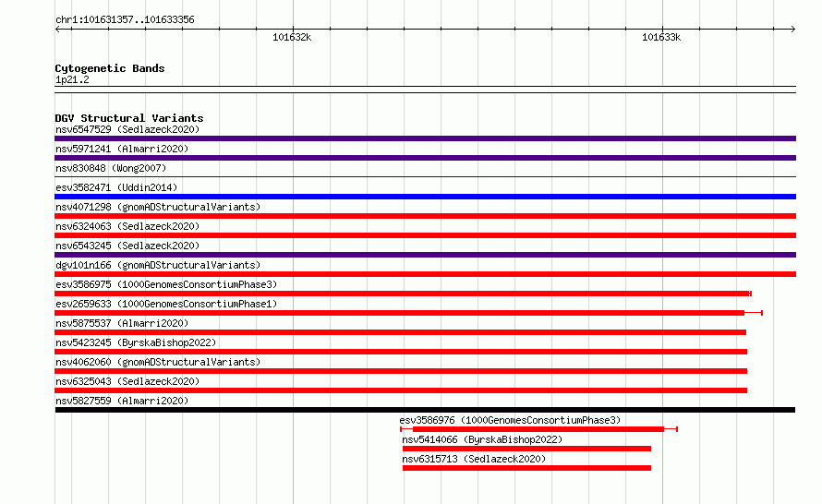Click the red bar of esv3586975

point(403,294)
